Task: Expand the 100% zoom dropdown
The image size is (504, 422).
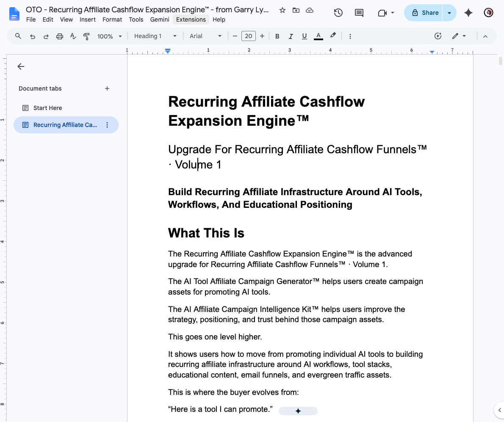Action: [x=110, y=36]
